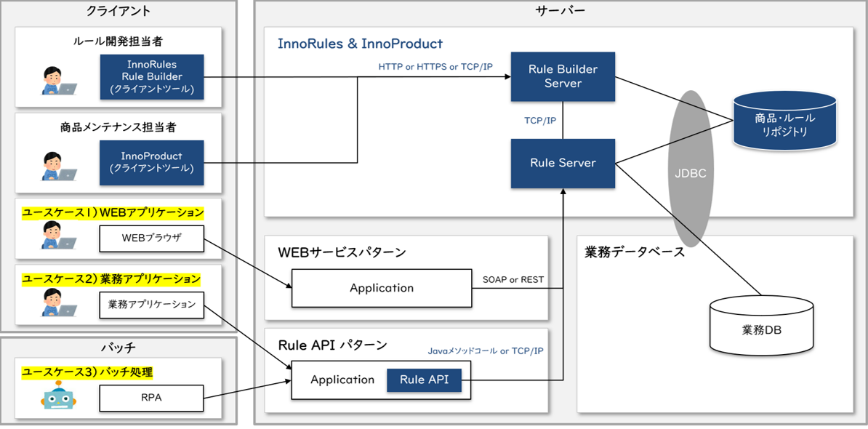868x429 pixels.
Task: Click the Application box in WEBサービスパターン
Action: [382, 288]
